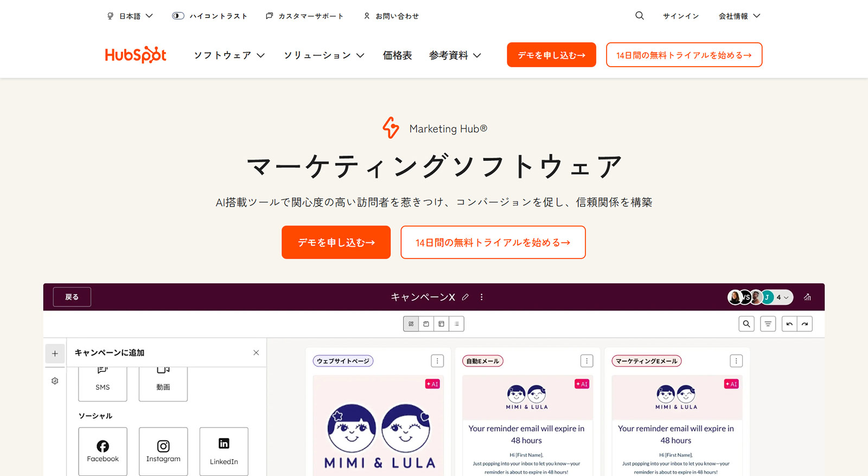Open the campaign analytics chart icon
The image size is (868, 476).
point(807,297)
